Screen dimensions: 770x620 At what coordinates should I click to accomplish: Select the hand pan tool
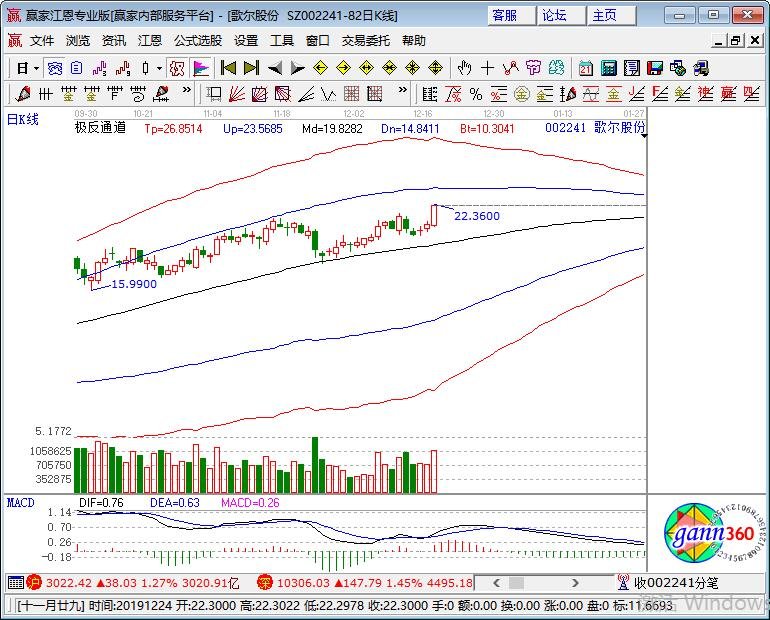click(x=464, y=68)
